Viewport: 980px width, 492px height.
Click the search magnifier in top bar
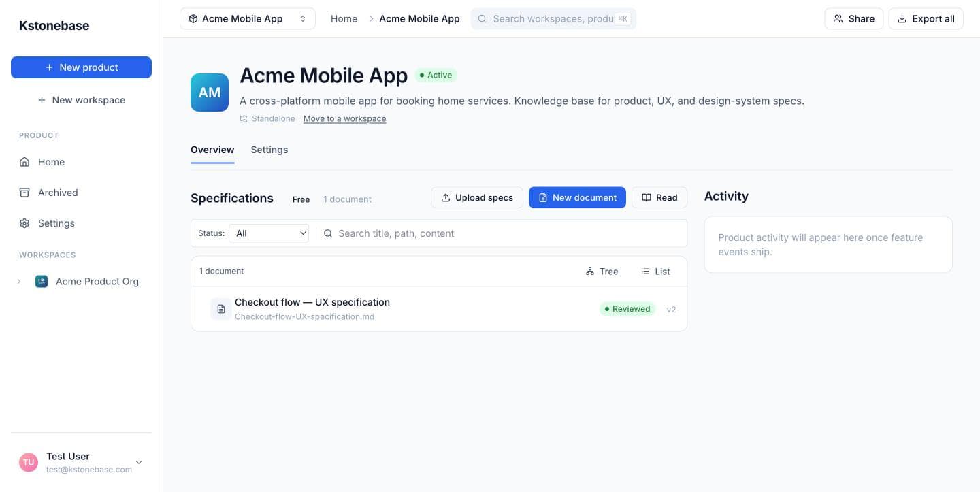(x=483, y=19)
